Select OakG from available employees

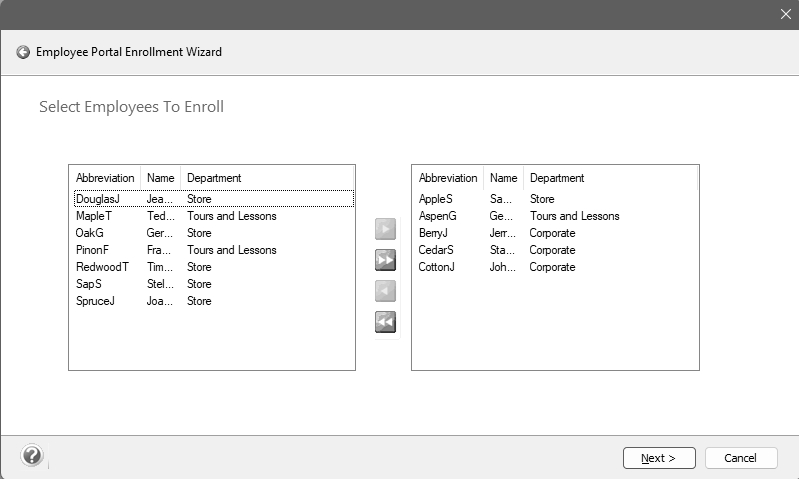(x=90, y=233)
